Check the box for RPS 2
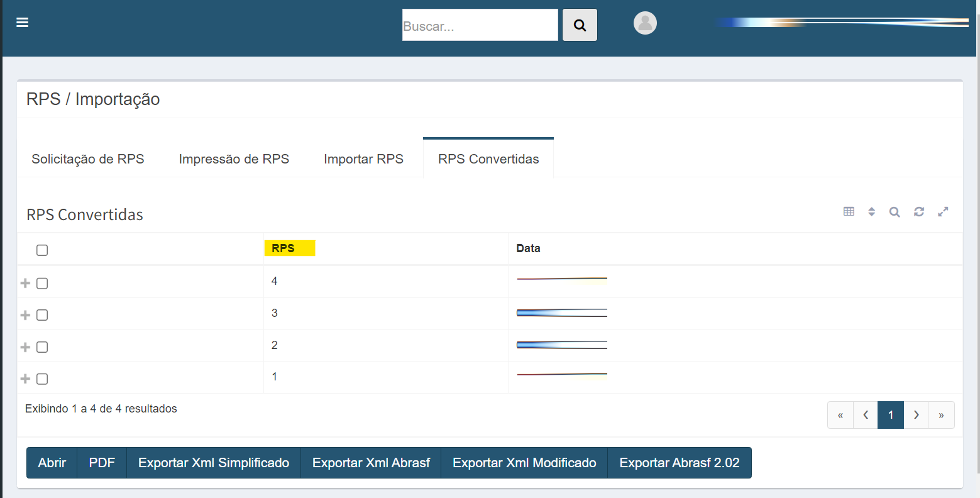The width and height of the screenshot is (980, 498). (x=42, y=347)
